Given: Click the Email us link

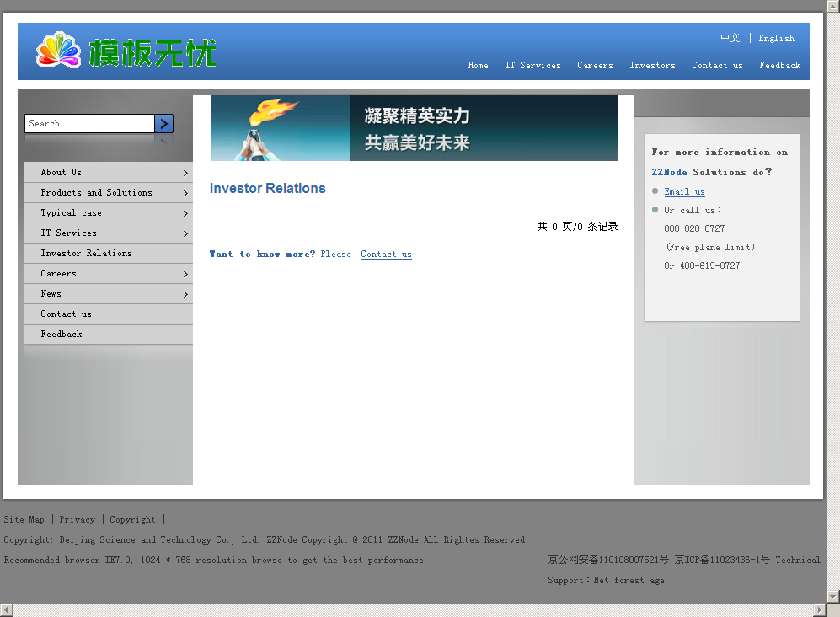Looking at the screenshot, I should pyautogui.click(x=684, y=191).
